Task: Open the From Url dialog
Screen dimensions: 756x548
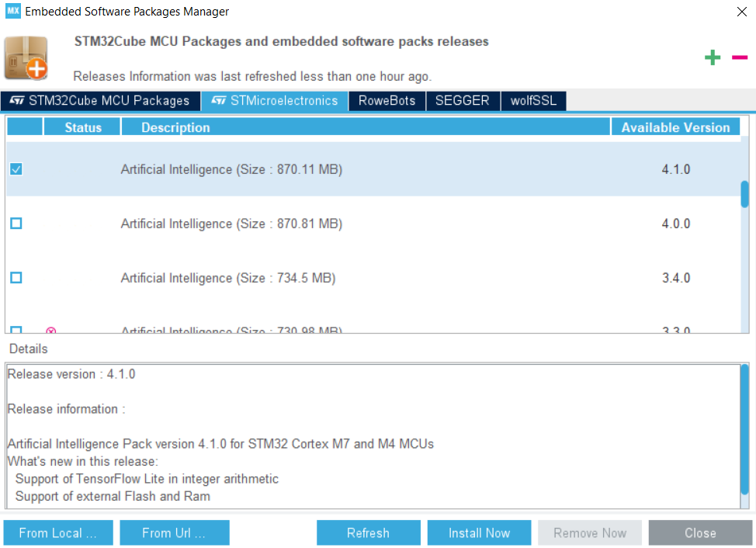Action: tap(174, 532)
